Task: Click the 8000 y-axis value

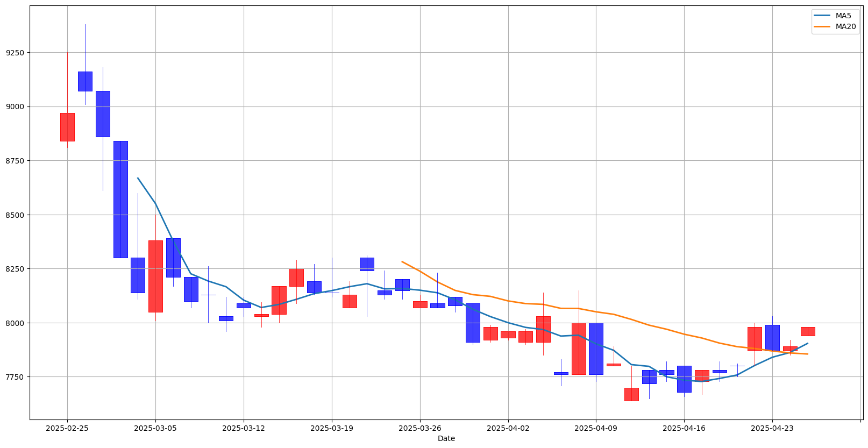Action: click(x=15, y=323)
